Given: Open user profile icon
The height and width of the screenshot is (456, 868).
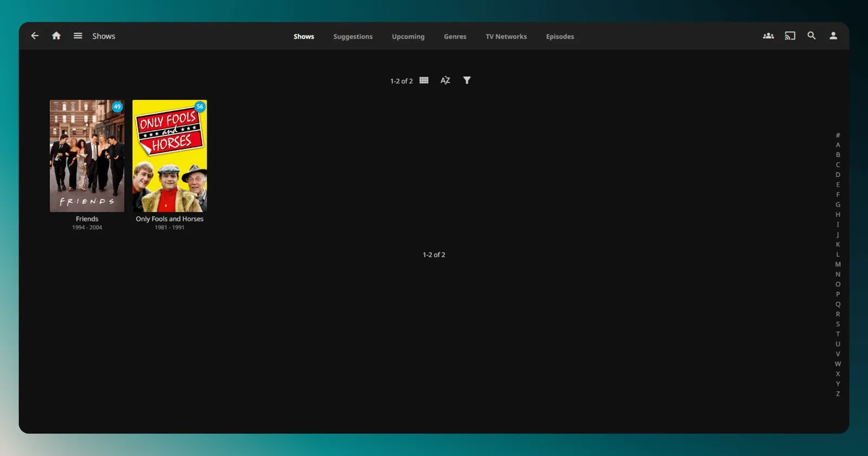Looking at the screenshot, I should click(x=833, y=36).
